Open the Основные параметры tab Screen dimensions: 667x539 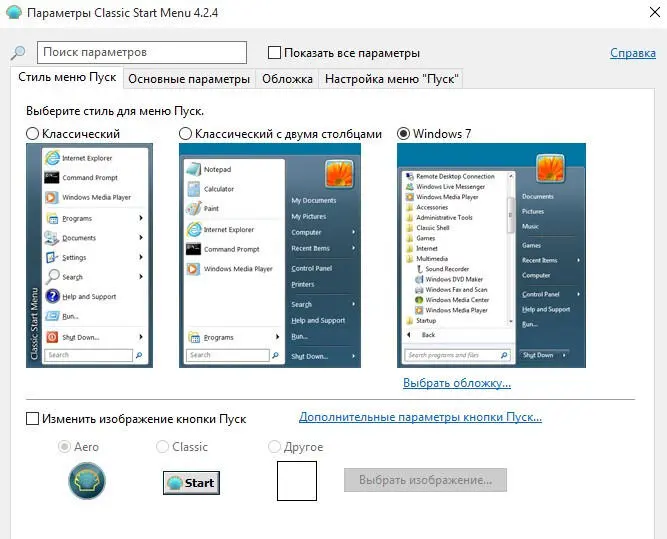tap(189, 79)
